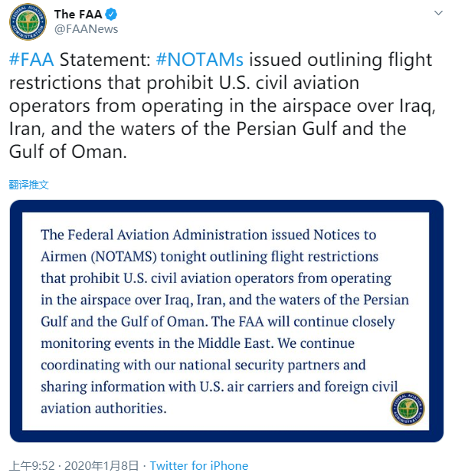The width and height of the screenshot is (455, 476).
Task: Open the #NOTAMs hashtag
Action: pyautogui.click(x=200, y=60)
